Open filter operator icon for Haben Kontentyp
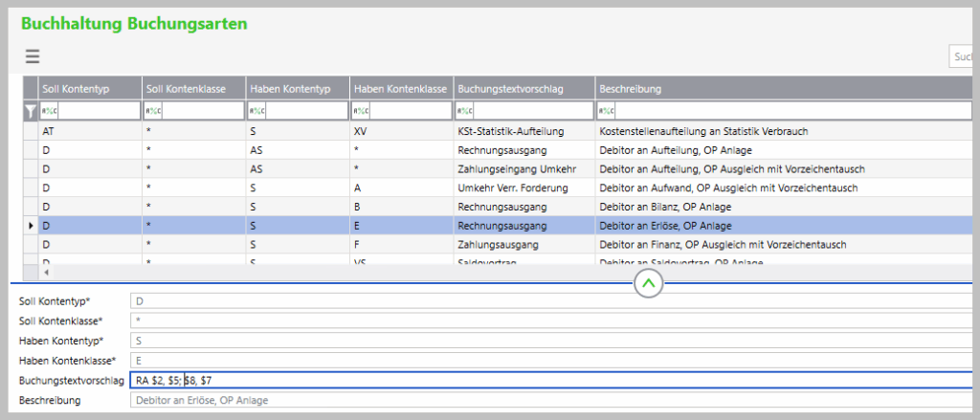The image size is (980, 420). coord(256,111)
